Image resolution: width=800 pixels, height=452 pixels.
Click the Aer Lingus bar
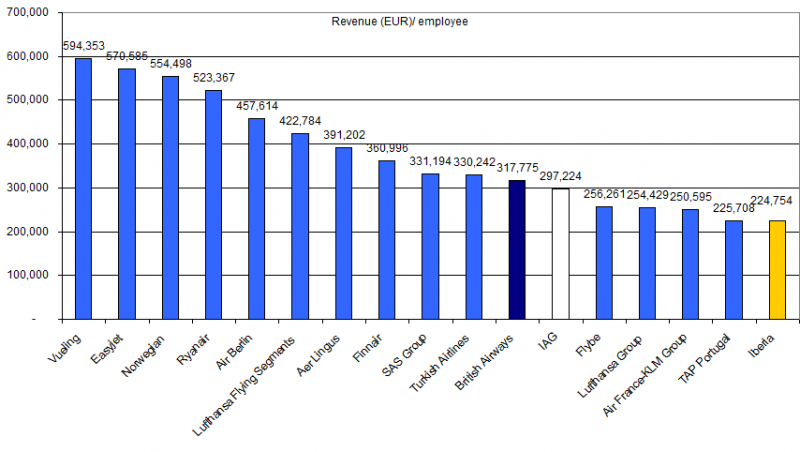(343, 234)
